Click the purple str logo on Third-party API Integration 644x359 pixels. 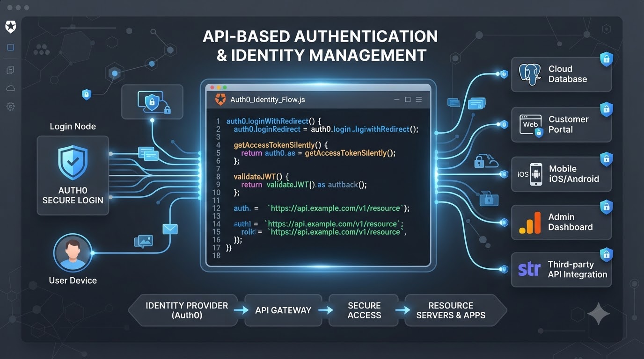pos(529,270)
